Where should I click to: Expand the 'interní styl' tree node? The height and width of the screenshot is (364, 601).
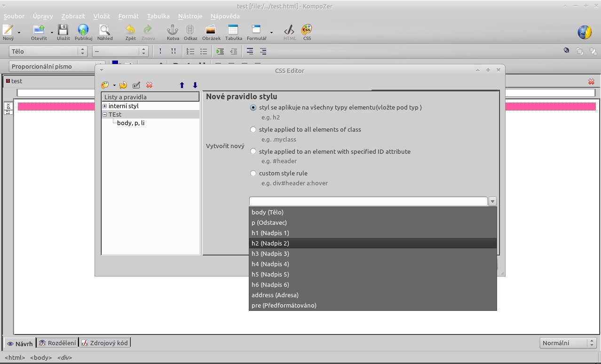[x=105, y=106]
